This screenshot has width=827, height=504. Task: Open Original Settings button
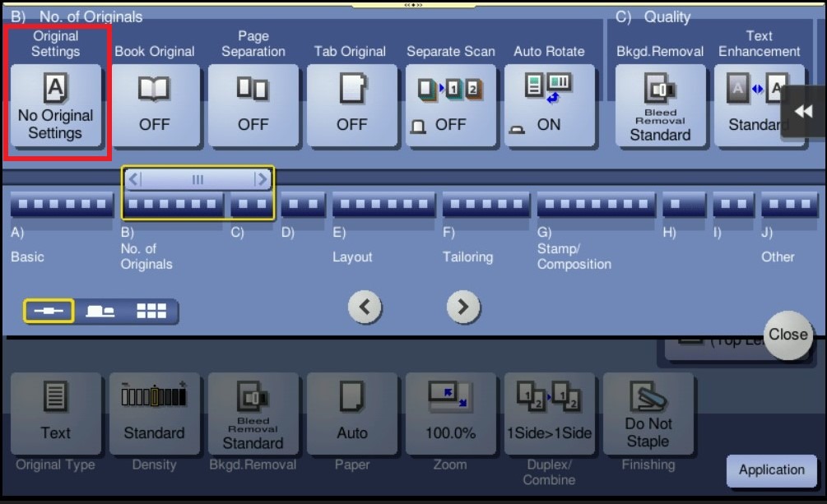(x=56, y=106)
